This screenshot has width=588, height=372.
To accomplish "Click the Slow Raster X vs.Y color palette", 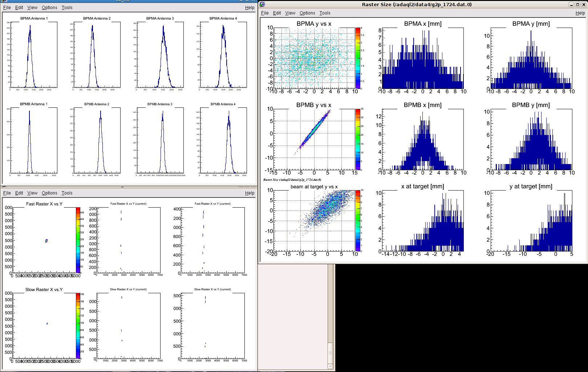I will pyautogui.click(x=78, y=326).
